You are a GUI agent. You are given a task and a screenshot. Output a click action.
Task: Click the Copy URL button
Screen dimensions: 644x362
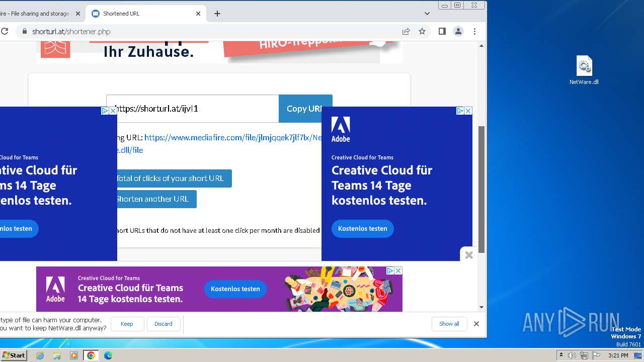(x=305, y=109)
